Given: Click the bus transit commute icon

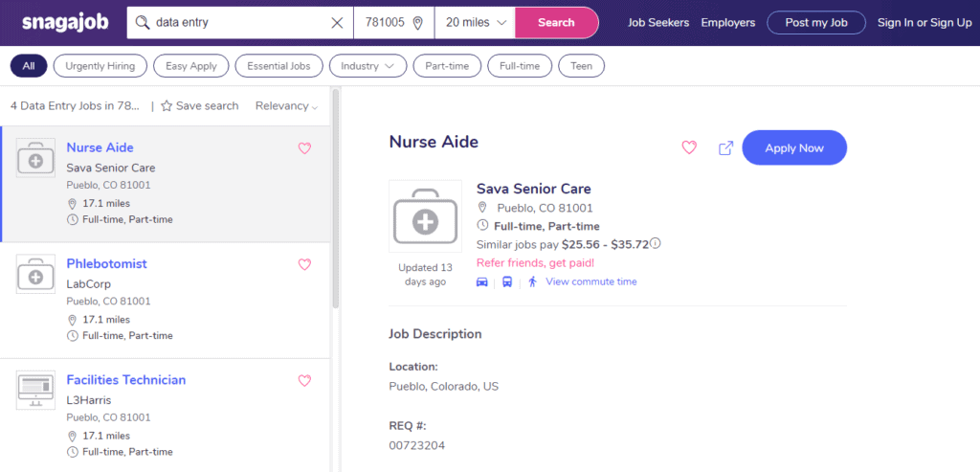Looking at the screenshot, I should click(507, 281).
